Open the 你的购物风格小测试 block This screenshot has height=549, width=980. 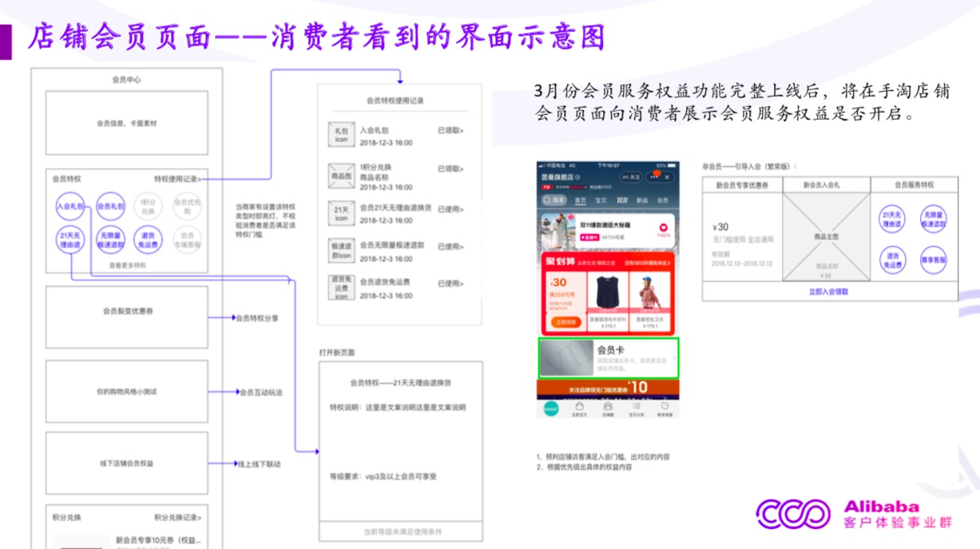point(126,392)
